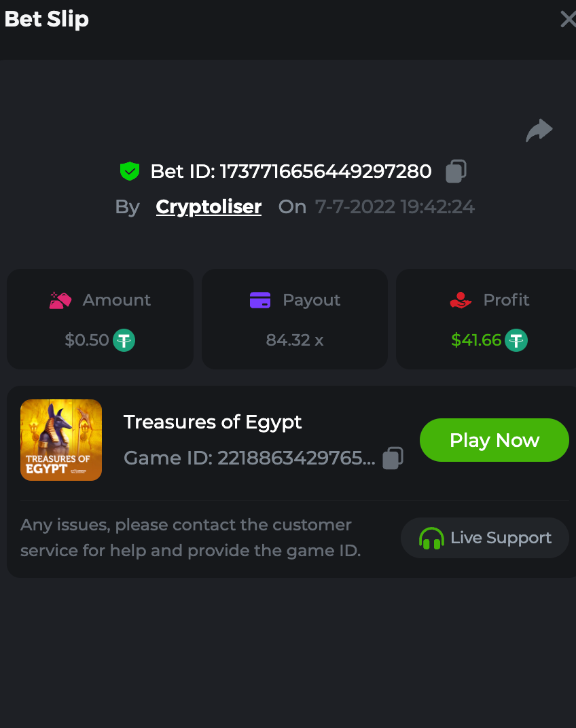The image size is (576, 728).
Task: Open the Treasures of Egypt game thumbnail
Action: click(x=61, y=440)
